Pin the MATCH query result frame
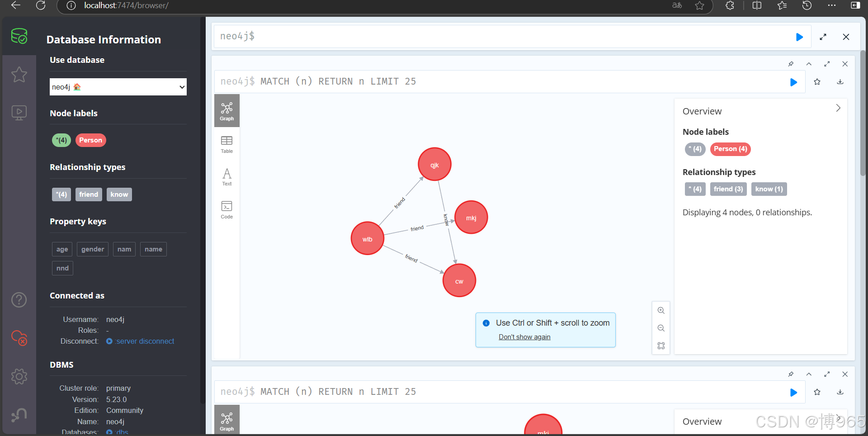This screenshot has height=436, width=868. click(790, 64)
